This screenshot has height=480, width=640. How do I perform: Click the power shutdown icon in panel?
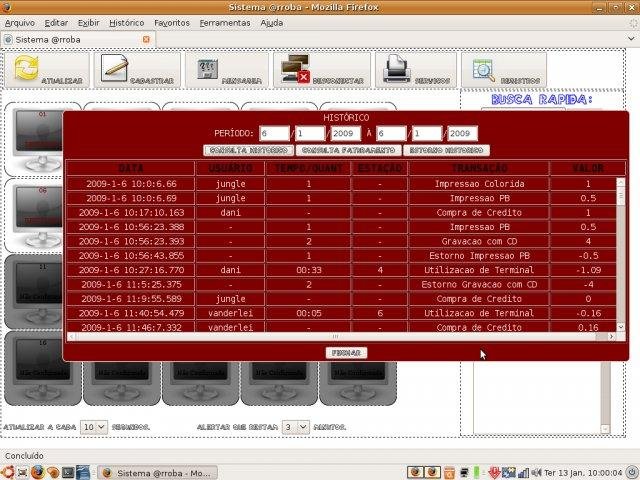[x=631, y=473]
